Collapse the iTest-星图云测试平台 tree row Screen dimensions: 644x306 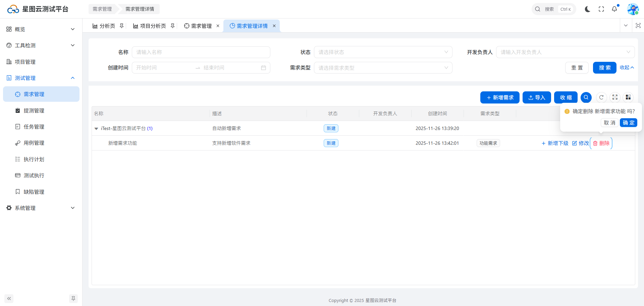coord(96,129)
